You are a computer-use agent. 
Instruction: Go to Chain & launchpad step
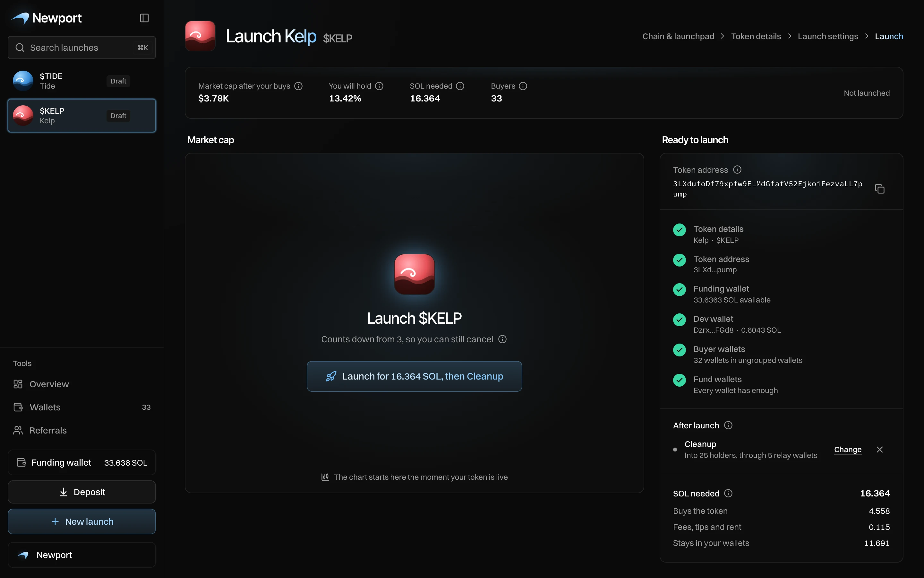(x=678, y=36)
